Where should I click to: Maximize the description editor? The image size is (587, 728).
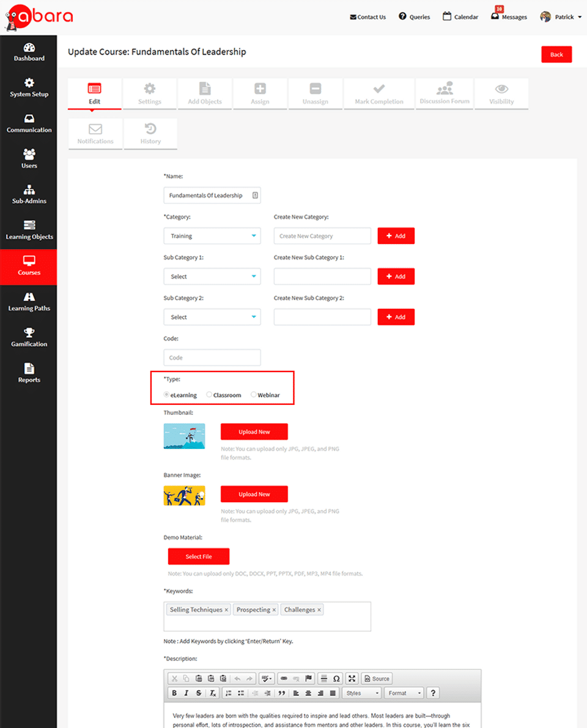pyautogui.click(x=352, y=678)
